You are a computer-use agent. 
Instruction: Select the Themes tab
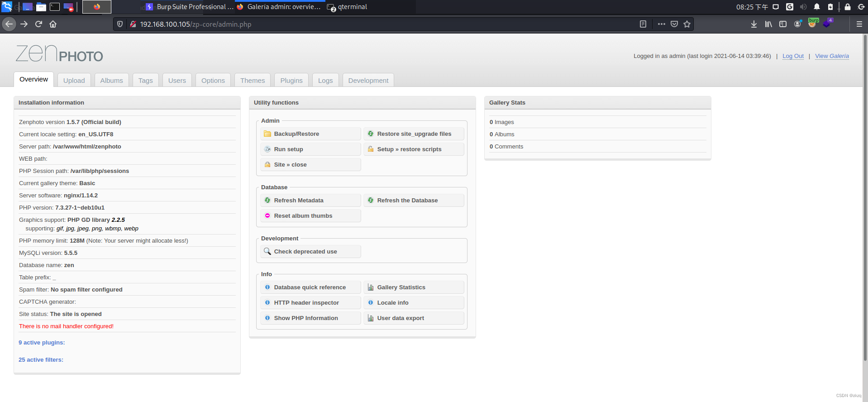[253, 80]
